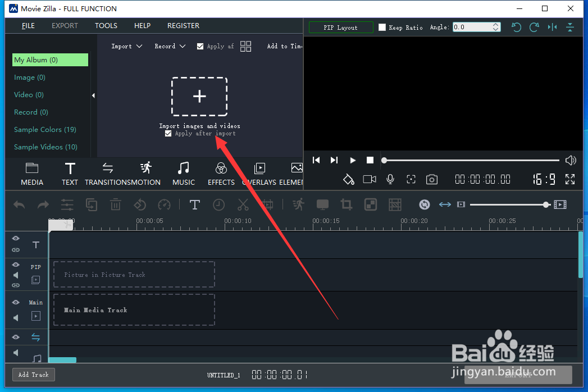
Task: Click the paint bucket fill icon
Action: [x=348, y=179]
